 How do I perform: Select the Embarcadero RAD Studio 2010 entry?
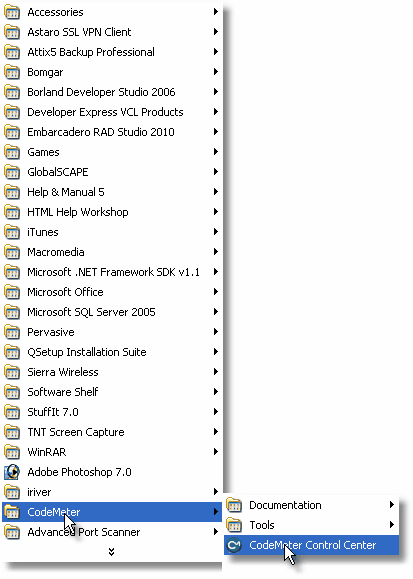coord(112,132)
